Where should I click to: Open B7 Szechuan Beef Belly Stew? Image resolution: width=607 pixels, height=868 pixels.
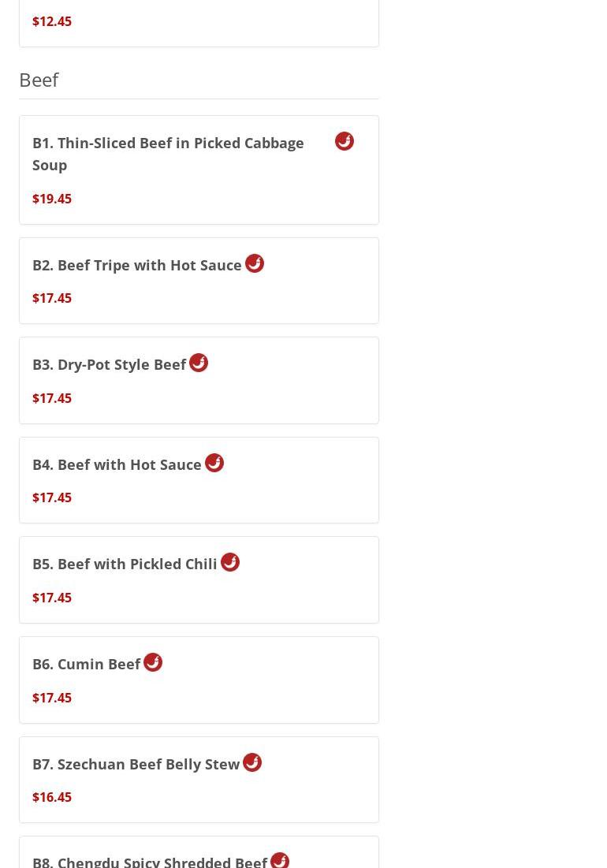pyautogui.click(x=136, y=765)
